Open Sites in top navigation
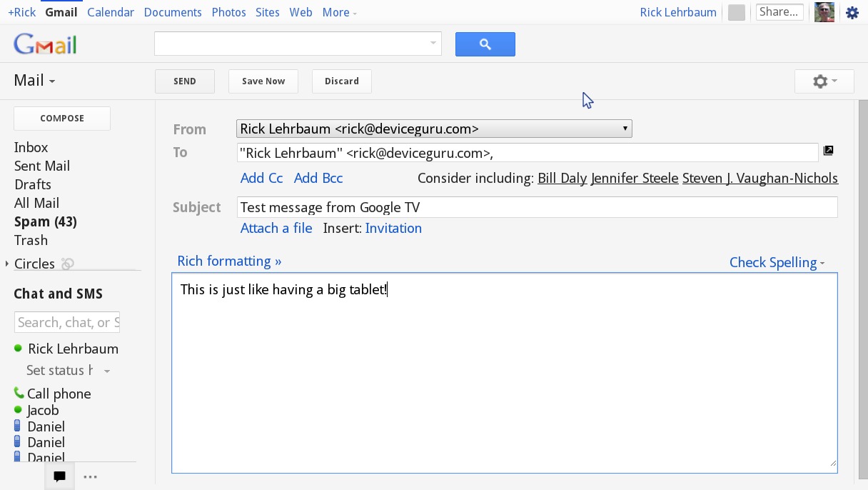 268,12
